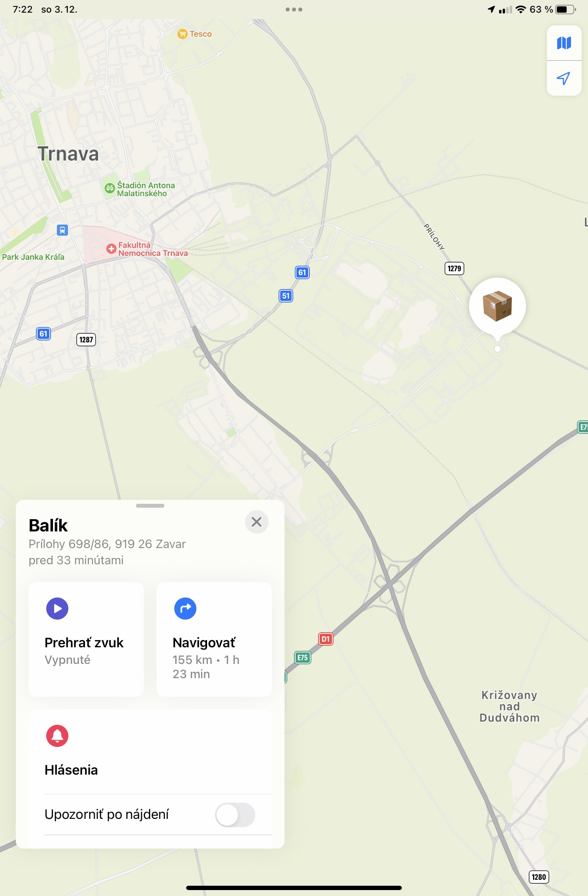Image resolution: width=588 pixels, height=896 pixels.
Task: Tap the Fakultná Nemocnica Trnava hospital marker
Action: tap(111, 249)
